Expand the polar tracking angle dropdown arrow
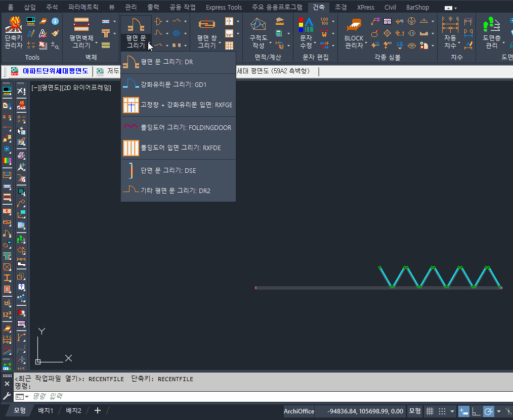The image size is (513, 420). [499, 411]
